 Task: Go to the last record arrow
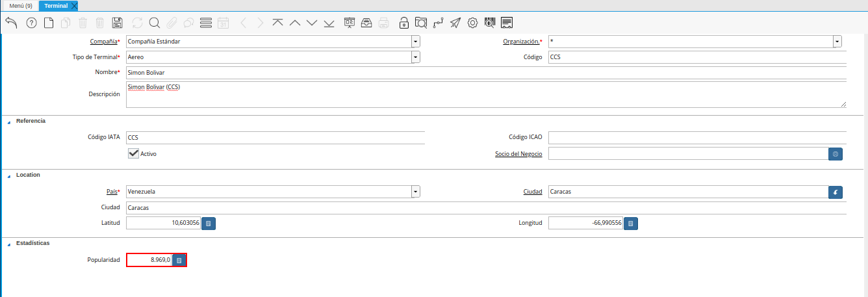click(x=329, y=23)
